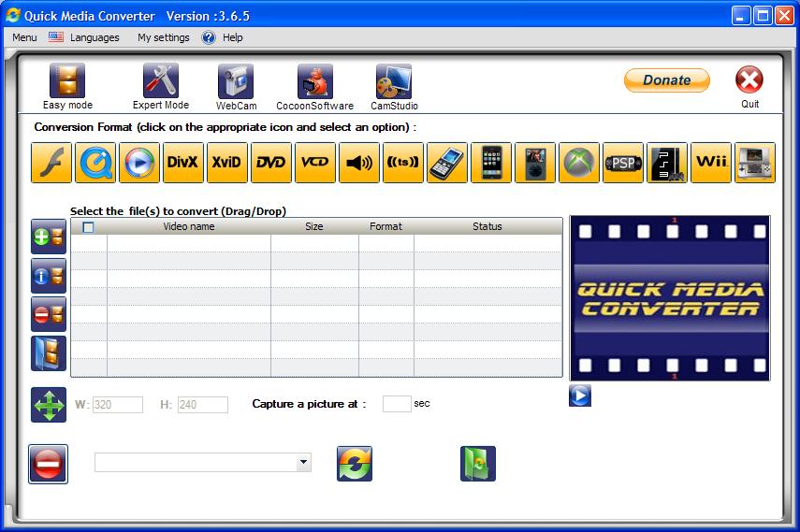Add files with green plus icon
Screen dimensions: 800x532
click(x=49, y=237)
